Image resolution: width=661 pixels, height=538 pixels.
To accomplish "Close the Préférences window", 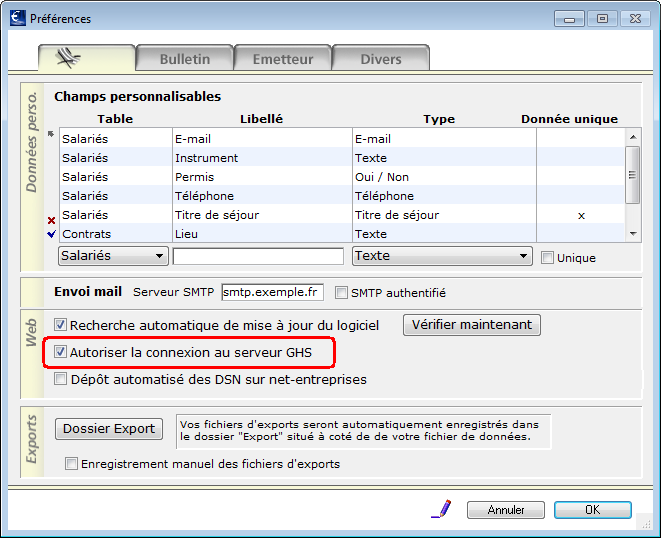I will coord(635,19).
